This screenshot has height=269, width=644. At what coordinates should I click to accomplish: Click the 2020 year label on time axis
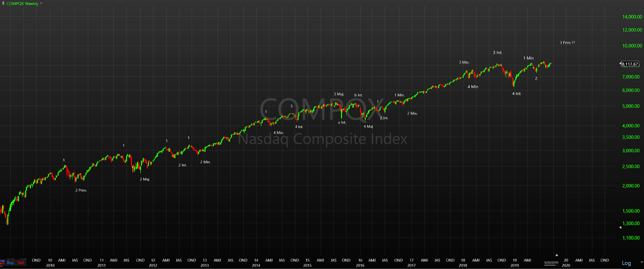coord(566,265)
